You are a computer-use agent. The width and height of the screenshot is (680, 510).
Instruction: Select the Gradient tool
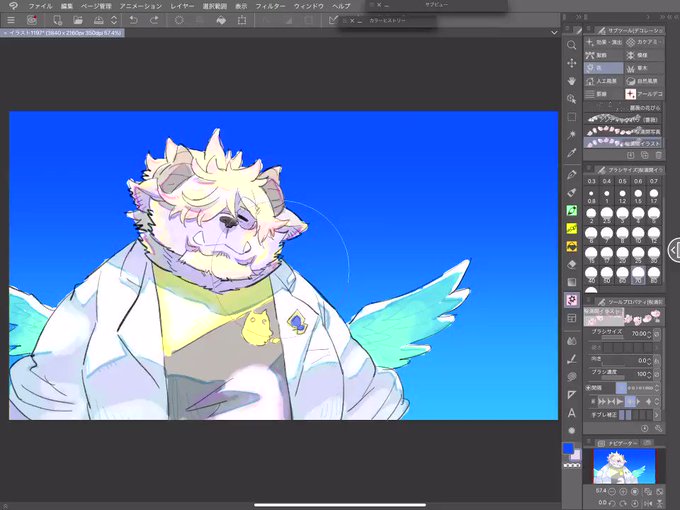point(572,282)
